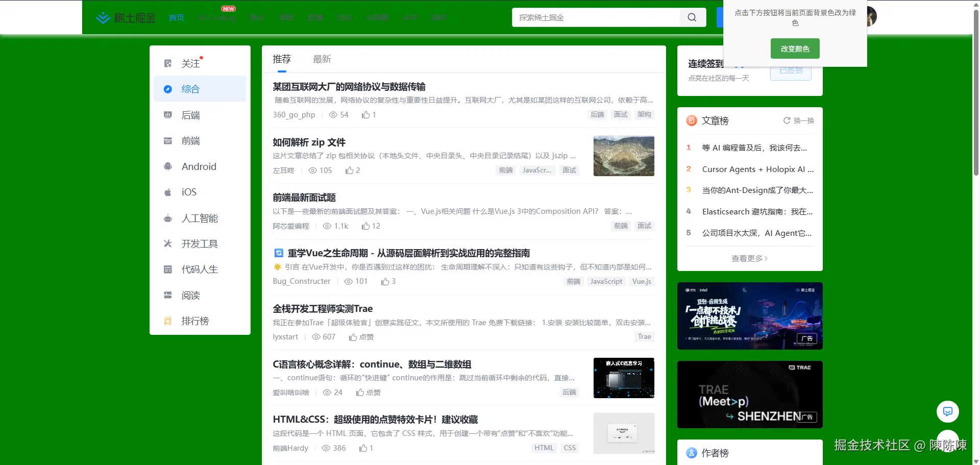
Task: Click the user avatar in header
Action: point(872,16)
